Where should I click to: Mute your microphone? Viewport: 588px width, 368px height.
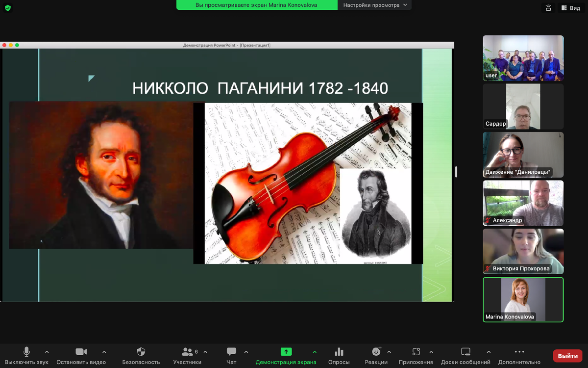coord(26,352)
